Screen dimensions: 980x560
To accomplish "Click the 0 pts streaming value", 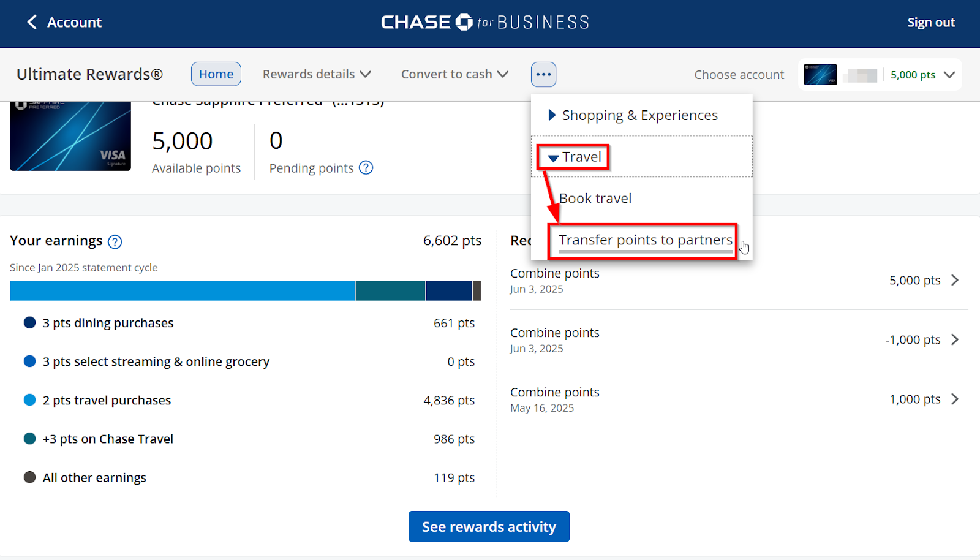I will [461, 361].
